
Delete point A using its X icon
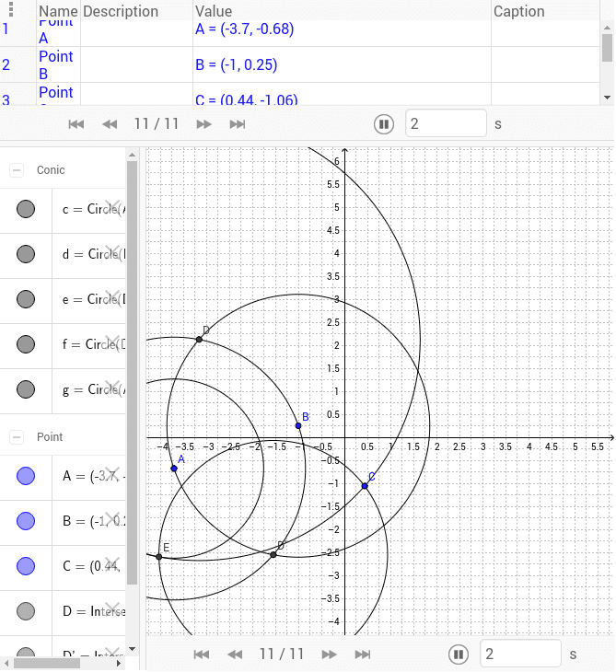coord(112,474)
